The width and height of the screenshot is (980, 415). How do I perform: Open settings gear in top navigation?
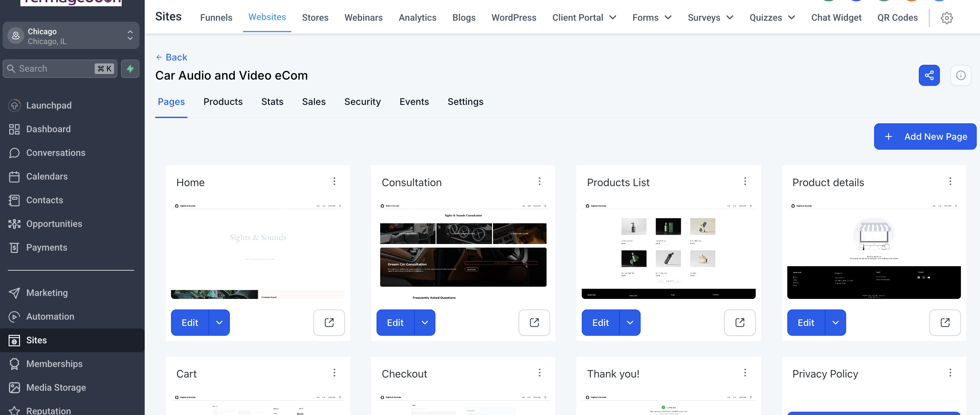[946, 18]
